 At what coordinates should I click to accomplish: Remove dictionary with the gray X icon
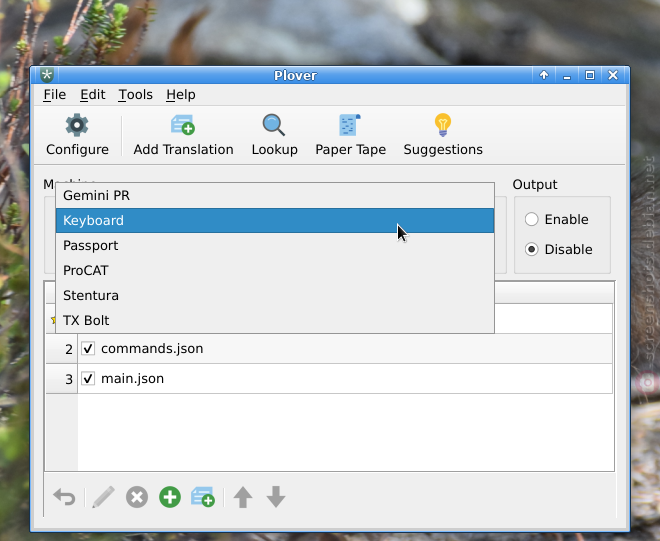click(x=137, y=497)
